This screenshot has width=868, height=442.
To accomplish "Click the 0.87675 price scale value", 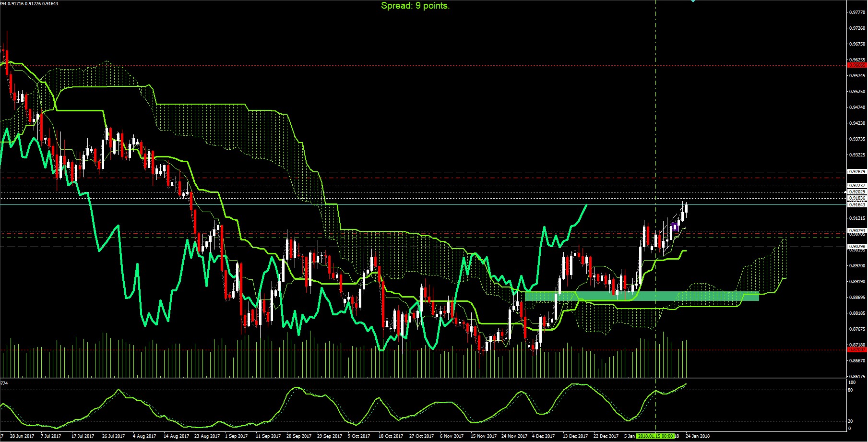I will pyautogui.click(x=857, y=329).
